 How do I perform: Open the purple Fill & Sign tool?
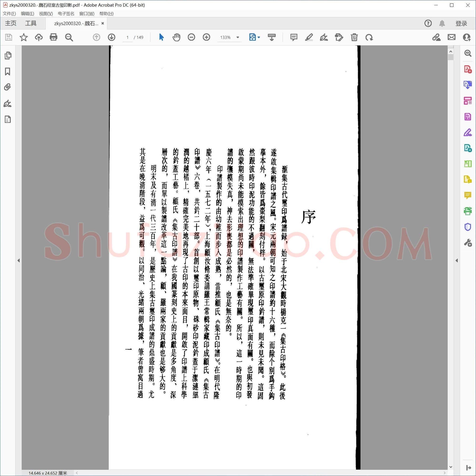click(x=468, y=132)
